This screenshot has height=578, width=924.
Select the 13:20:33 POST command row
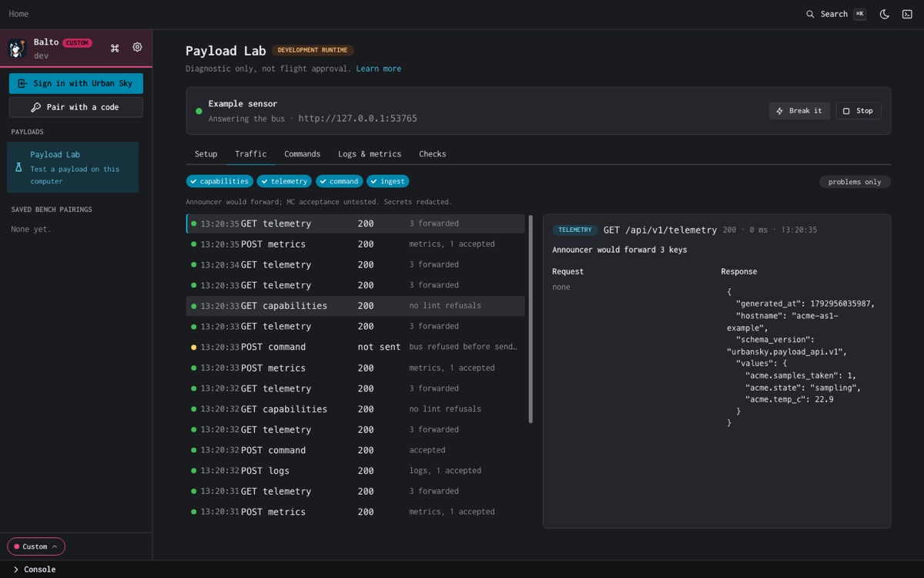[356, 348]
